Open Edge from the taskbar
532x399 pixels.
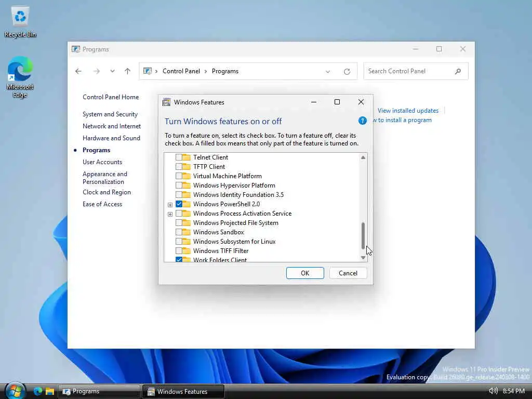click(37, 391)
